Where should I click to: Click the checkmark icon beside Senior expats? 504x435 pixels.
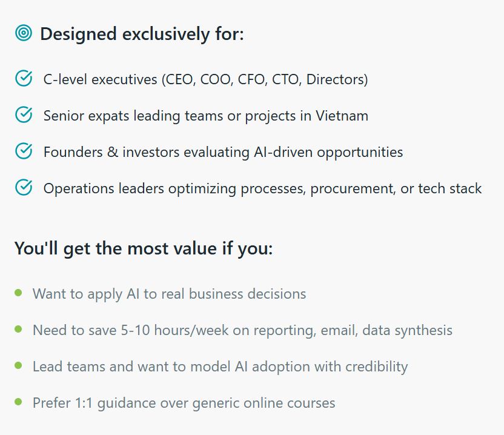(24, 115)
